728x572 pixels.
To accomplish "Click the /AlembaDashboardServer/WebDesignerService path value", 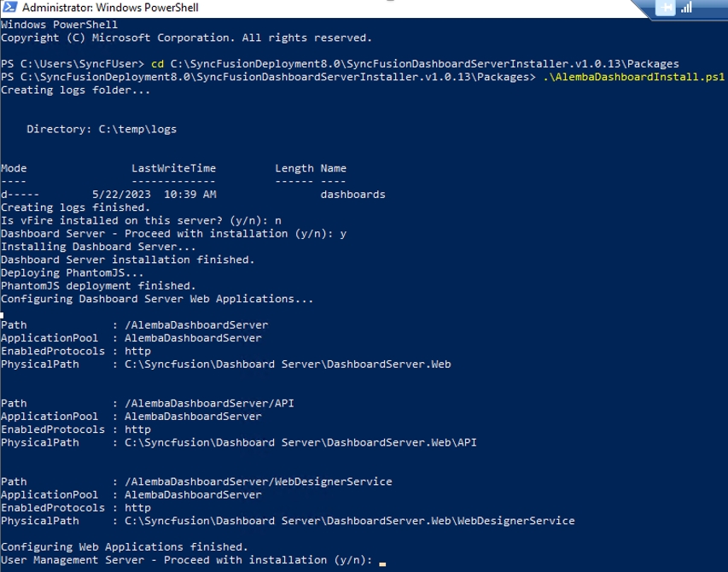I will pos(258,482).
